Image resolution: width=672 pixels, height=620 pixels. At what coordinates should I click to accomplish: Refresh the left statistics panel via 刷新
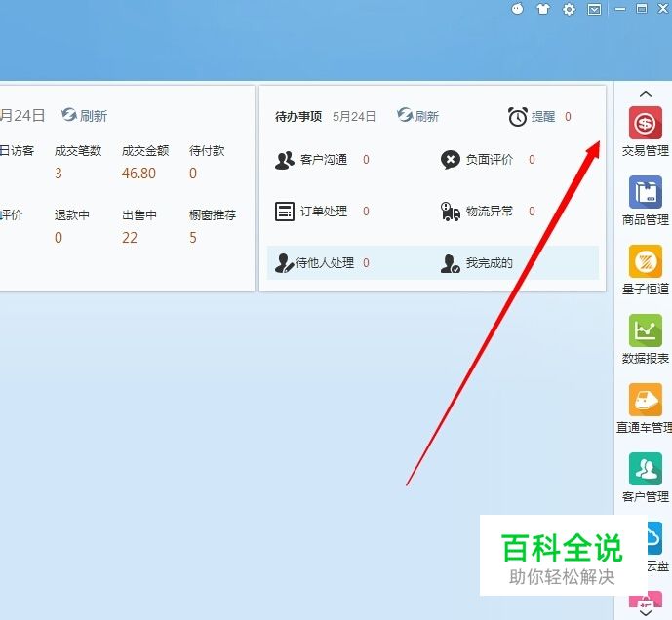coord(84,115)
